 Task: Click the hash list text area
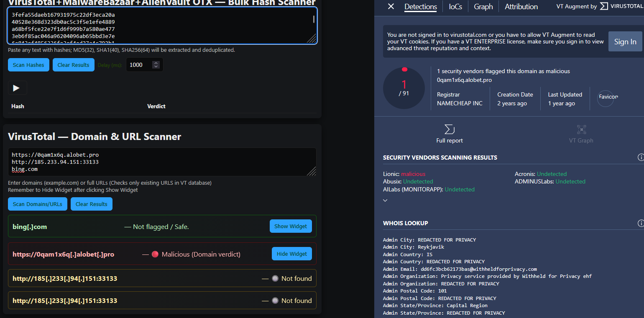162,25
